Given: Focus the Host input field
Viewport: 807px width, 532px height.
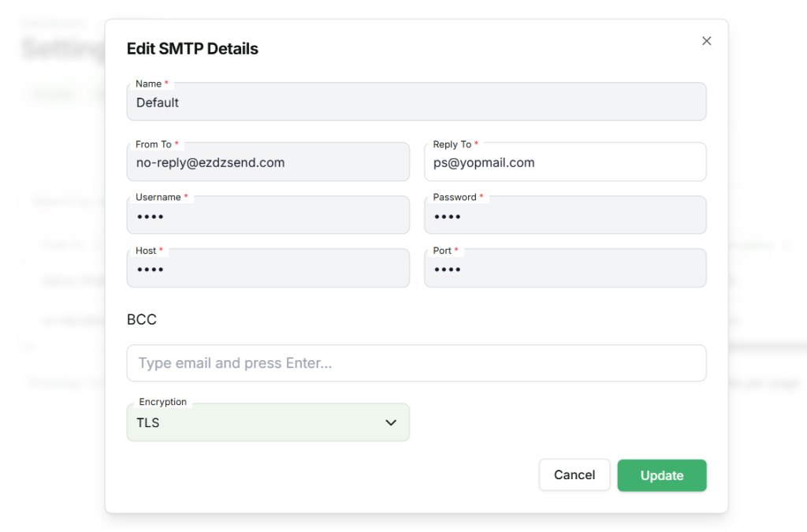Looking at the screenshot, I should pos(268,270).
